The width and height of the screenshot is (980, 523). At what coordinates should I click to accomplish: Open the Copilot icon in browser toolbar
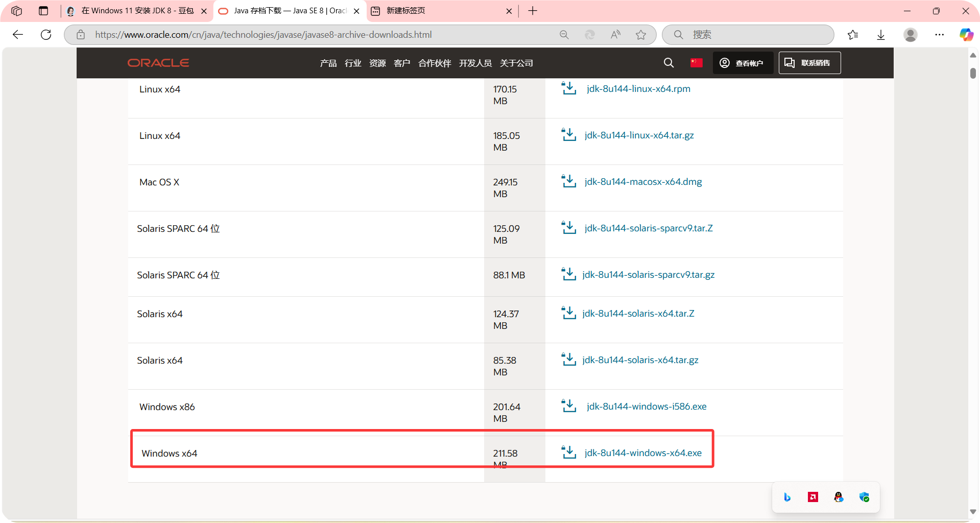(x=966, y=35)
